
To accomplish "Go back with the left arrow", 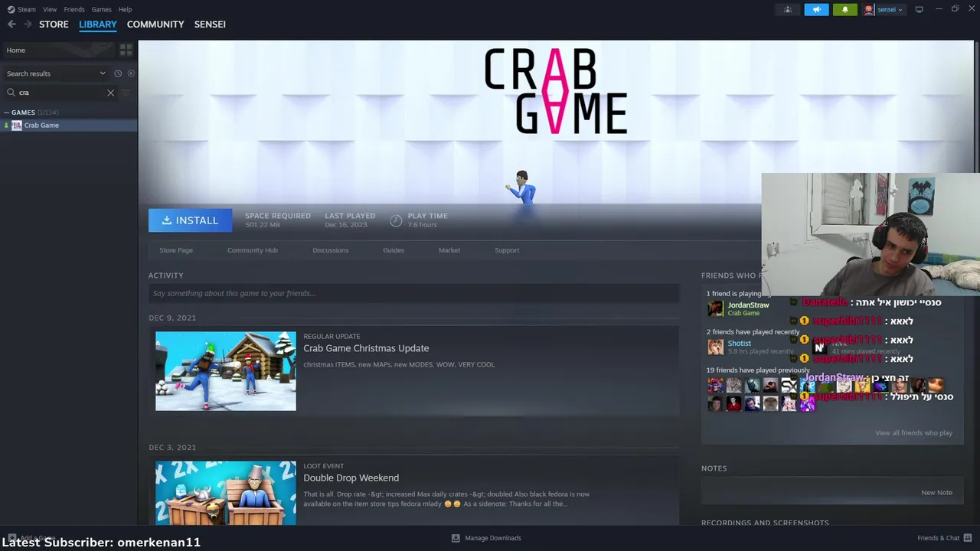I will (11, 24).
